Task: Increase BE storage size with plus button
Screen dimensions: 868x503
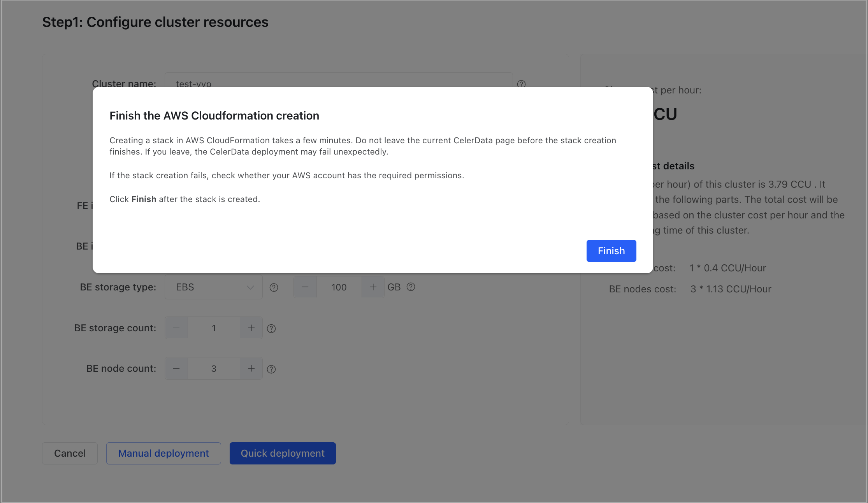Action: pos(373,287)
